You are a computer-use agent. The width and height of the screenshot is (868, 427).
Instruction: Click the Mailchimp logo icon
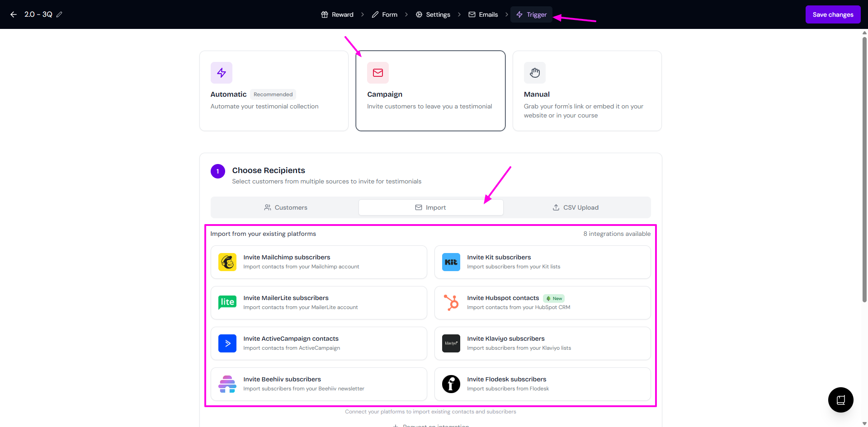(x=227, y=262)
